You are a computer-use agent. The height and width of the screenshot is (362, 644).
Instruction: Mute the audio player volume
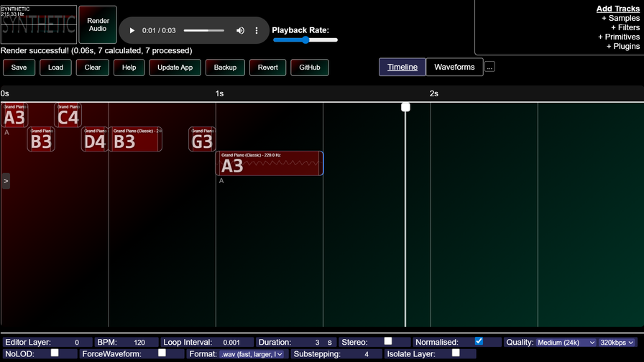pyautogui.click(x=240, y=30)
